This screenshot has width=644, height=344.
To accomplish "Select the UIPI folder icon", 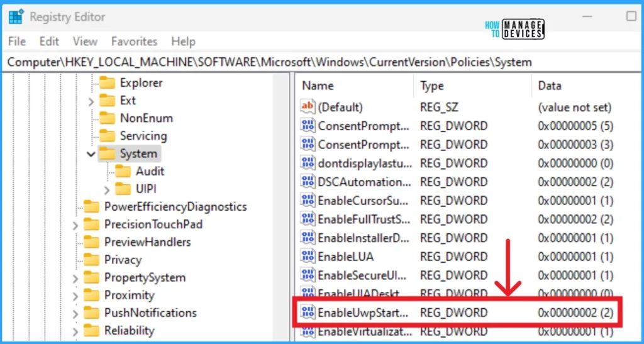I will pos(123,189).
